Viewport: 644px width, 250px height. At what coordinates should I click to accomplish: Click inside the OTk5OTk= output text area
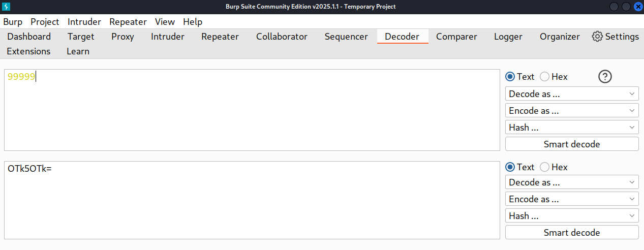click(x=252, y=200)
